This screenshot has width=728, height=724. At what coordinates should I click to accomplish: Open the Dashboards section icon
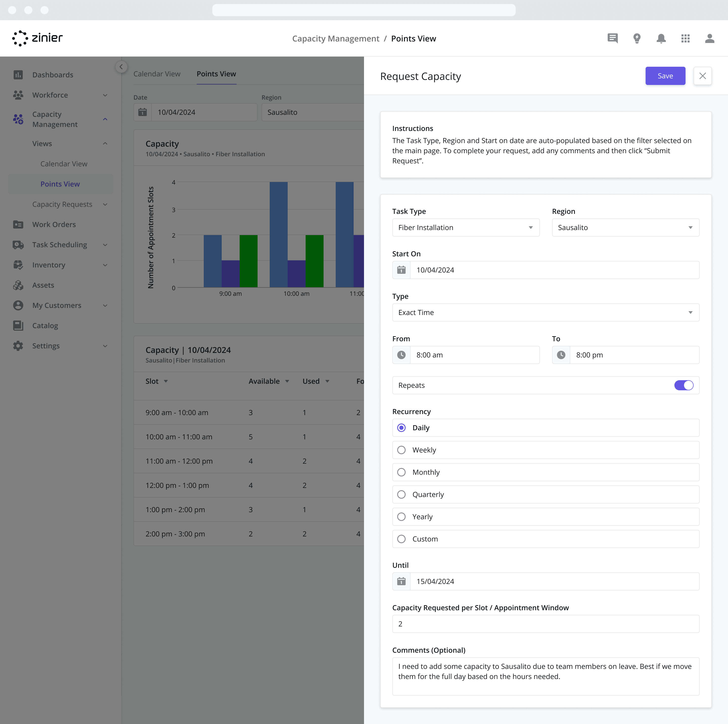[18, 74]
